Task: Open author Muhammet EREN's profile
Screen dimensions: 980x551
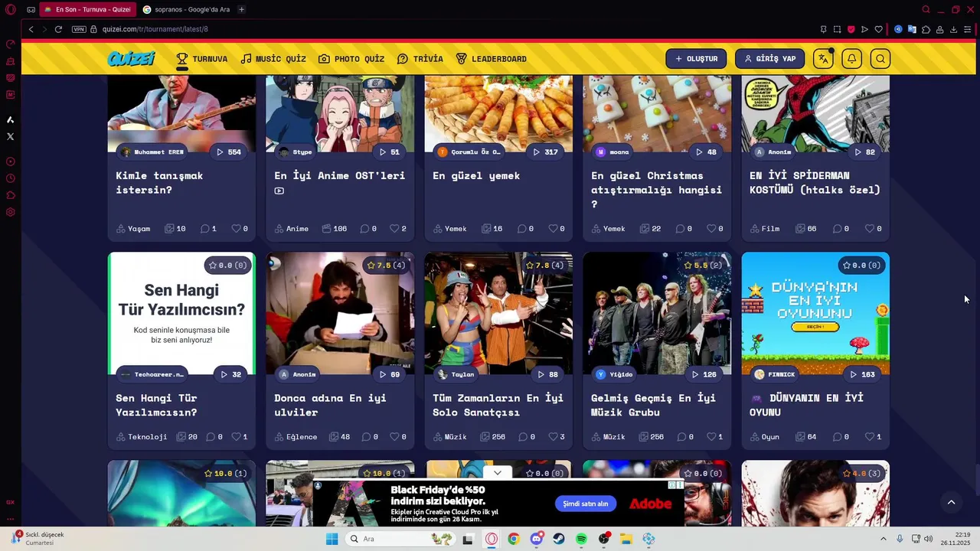Action: 153,152
